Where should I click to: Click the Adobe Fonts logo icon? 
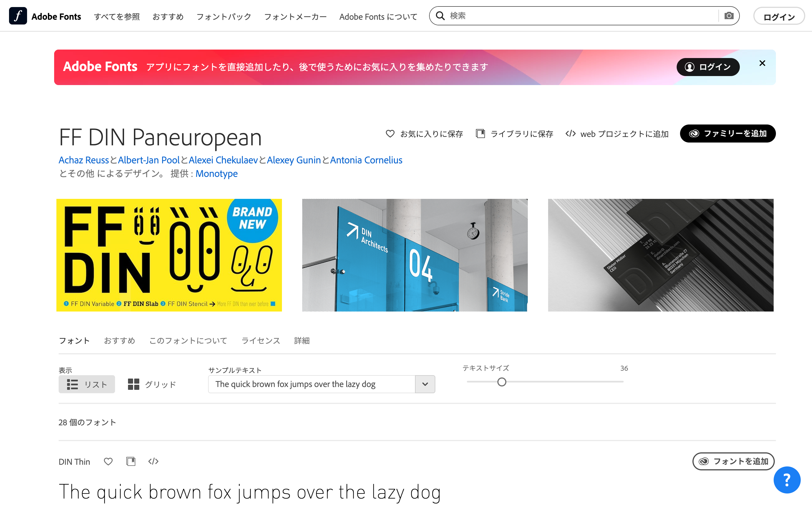(18, 16)
